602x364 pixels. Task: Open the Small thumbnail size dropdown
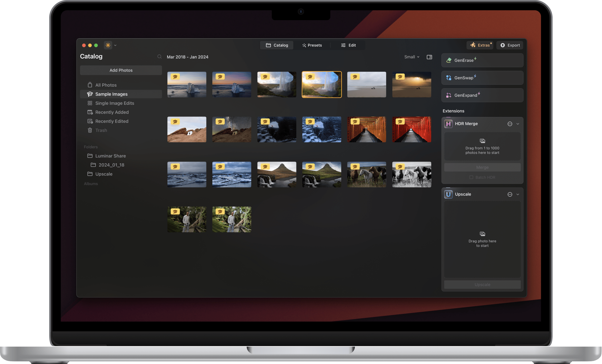[x=412, y=57]
